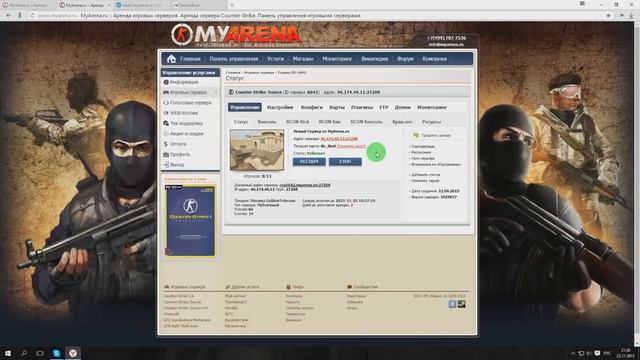Switch to the FTP server tab
This screenshot has width=640, height=360.
[x=384, y=107]
